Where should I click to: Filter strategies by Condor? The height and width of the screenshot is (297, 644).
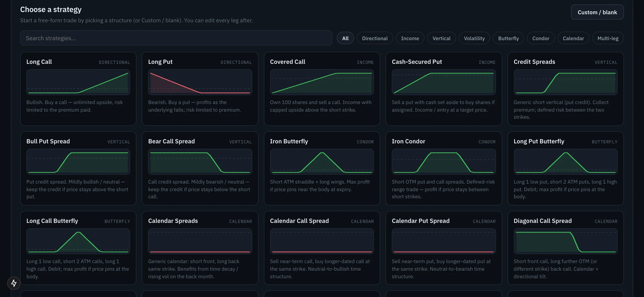pos(541,38)
